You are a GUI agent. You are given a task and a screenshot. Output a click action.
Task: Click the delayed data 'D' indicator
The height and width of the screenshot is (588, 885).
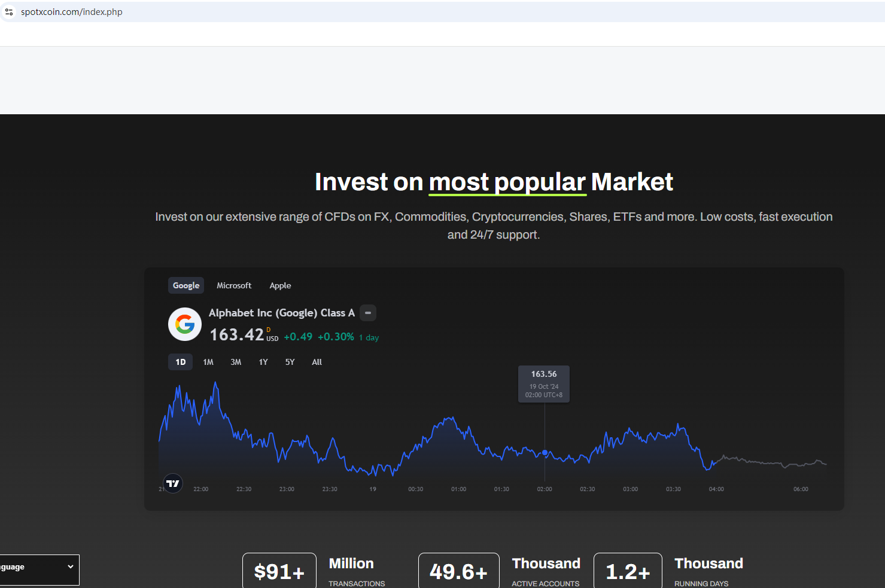[269, 330]
